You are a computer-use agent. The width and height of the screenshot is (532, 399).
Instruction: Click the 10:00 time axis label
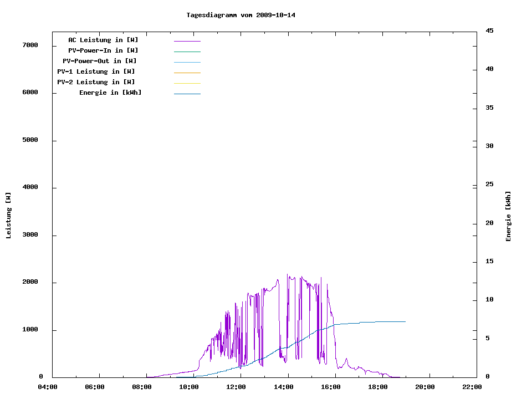point(189,387)
